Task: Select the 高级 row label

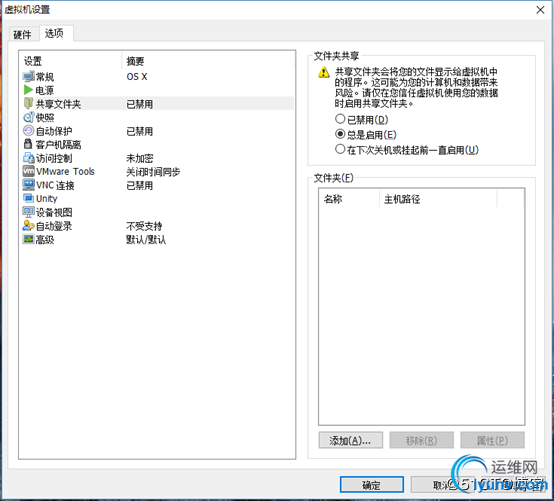Action: pos(45,240)
